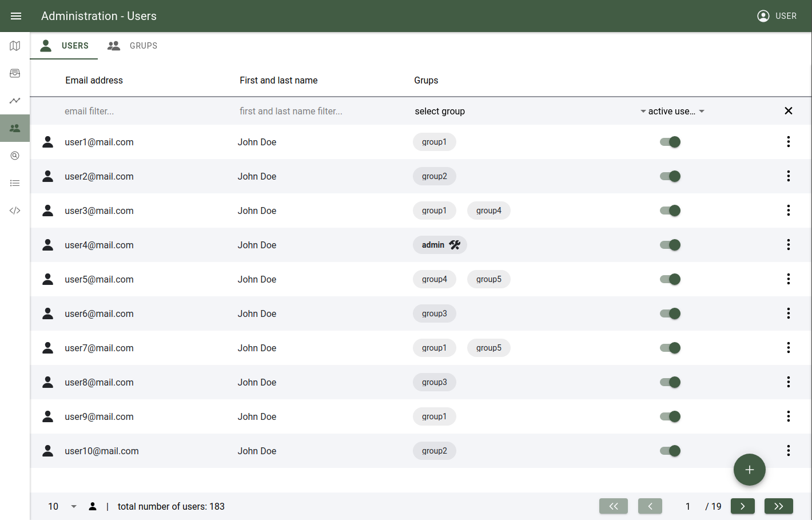812x520 pixels.
Task: Toggle active state for user2@mail.com
Action: [670, 176]
